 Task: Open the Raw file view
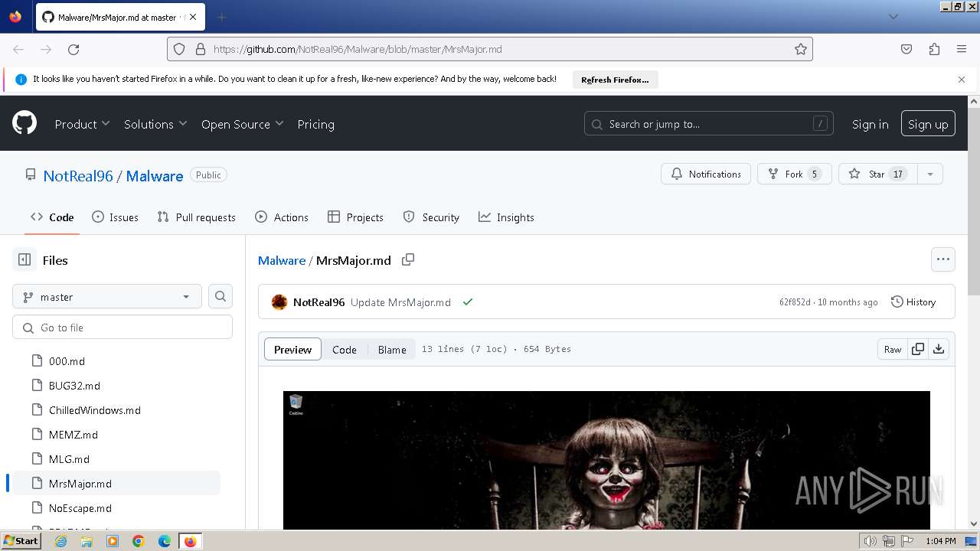(x=893, y=349)
